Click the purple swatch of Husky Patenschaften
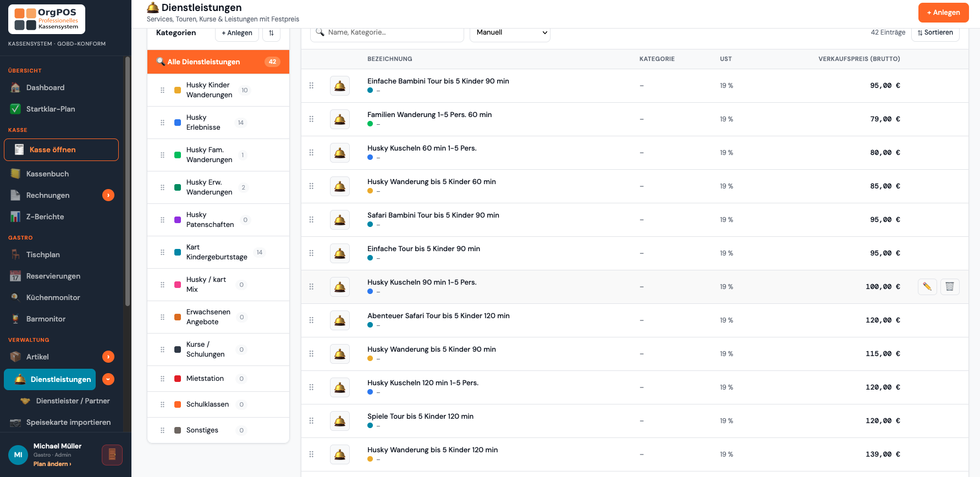 tap(178, 220)
